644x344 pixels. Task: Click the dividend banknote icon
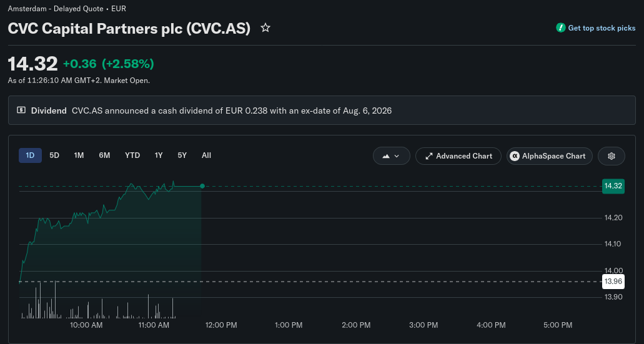pyautogui.click(x=21, y=110)
